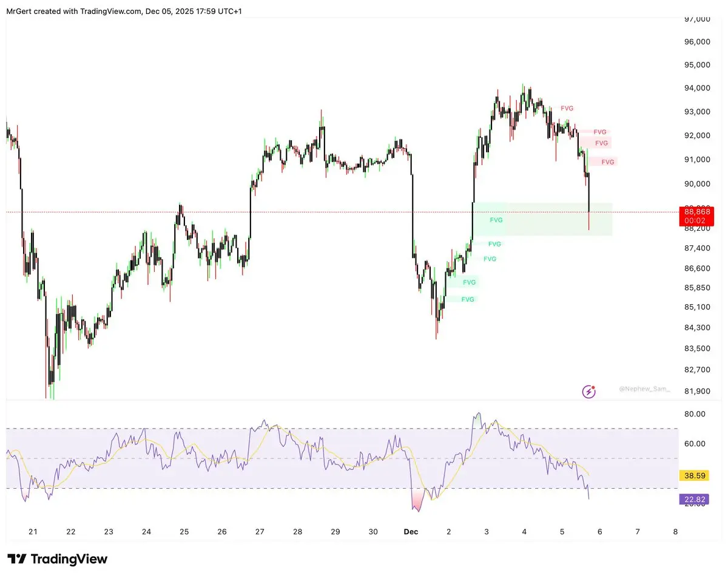Click the 85,100 price axis label
728x578 pixels.
697,307
